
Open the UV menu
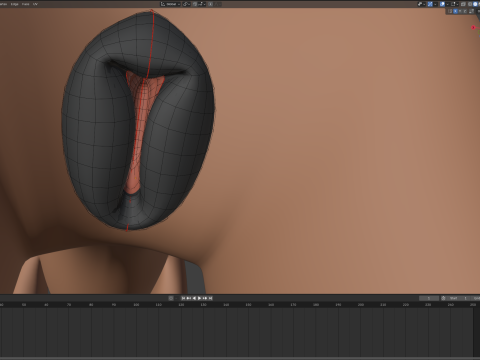[35, 4]
